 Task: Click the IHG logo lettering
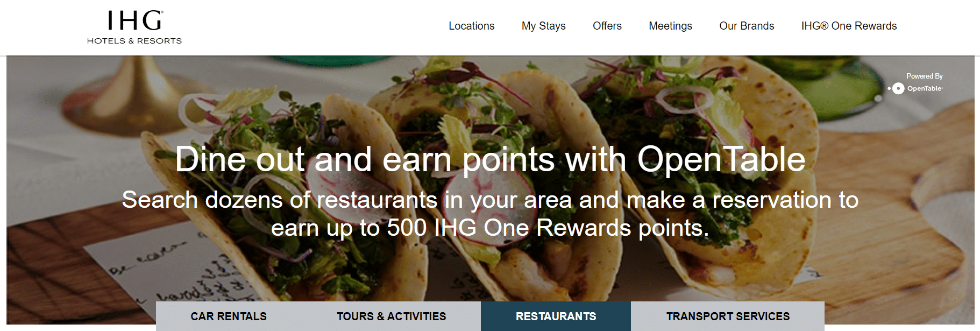pos(135,20)
